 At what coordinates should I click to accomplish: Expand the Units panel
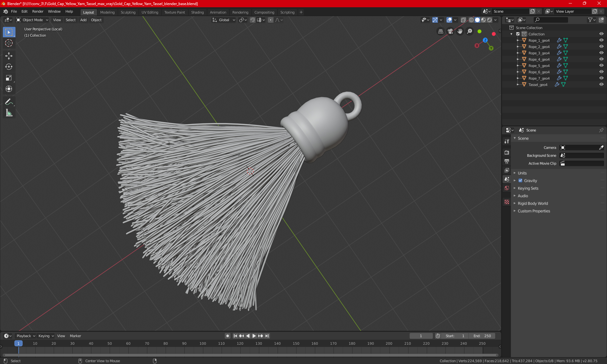[x=522, y=173]
